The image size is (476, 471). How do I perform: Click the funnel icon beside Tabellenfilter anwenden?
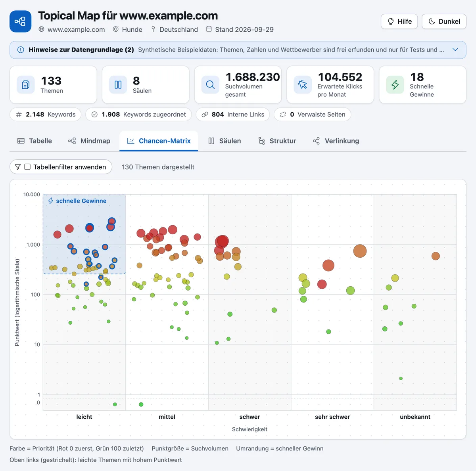(18, 167)
